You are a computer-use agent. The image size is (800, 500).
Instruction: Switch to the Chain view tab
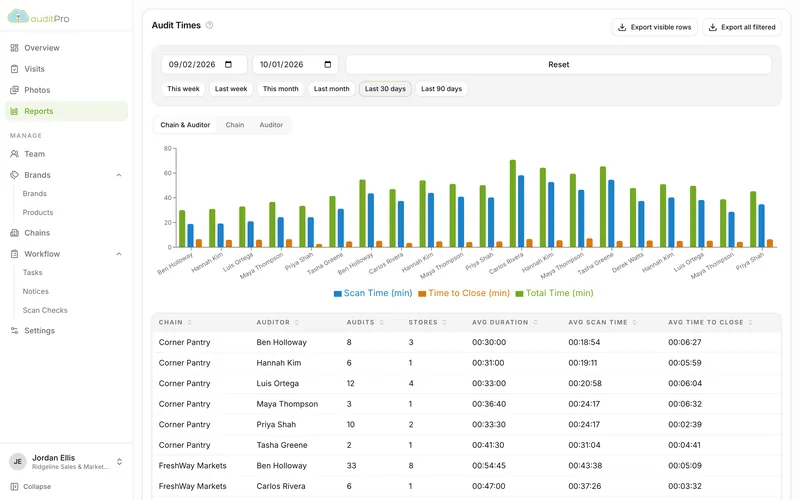point(235,125)
